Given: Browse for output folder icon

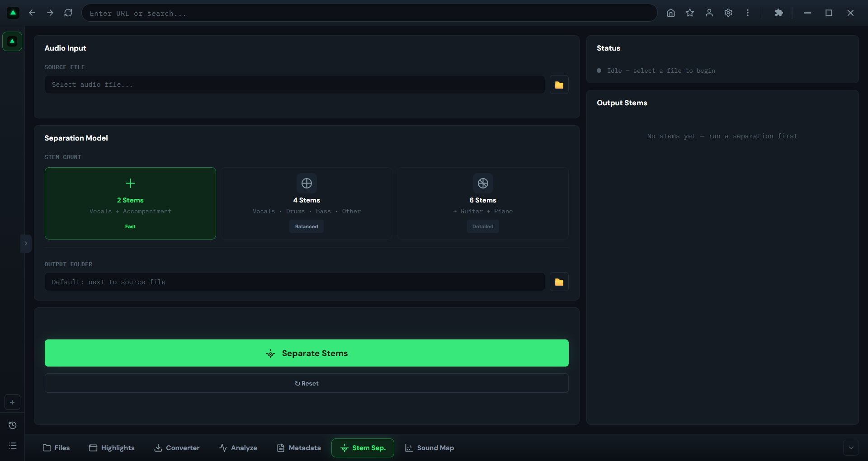Looking at the screenshot, I should [x=559, y=282].
